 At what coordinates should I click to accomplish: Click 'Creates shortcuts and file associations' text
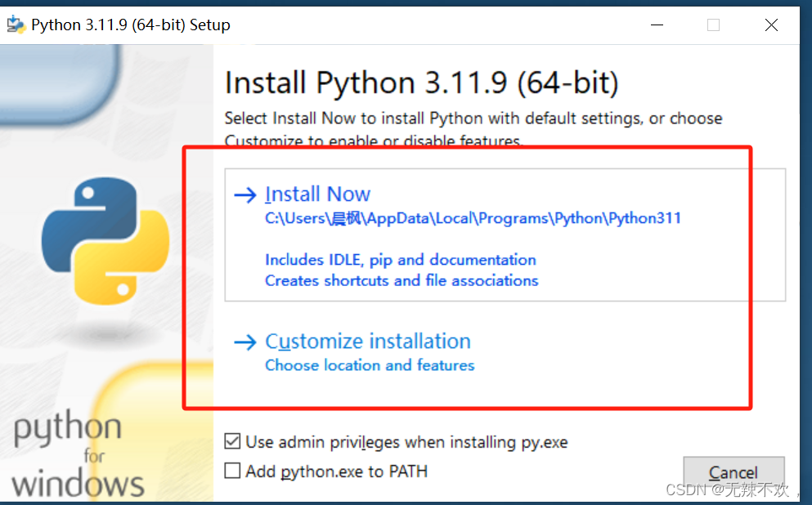(x=402, y=280)
